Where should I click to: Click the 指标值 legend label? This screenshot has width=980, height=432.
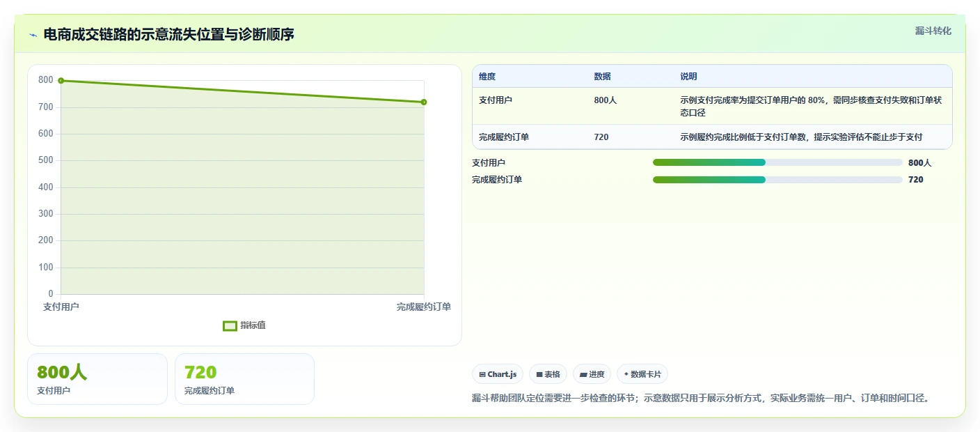[x=253, y=325]
